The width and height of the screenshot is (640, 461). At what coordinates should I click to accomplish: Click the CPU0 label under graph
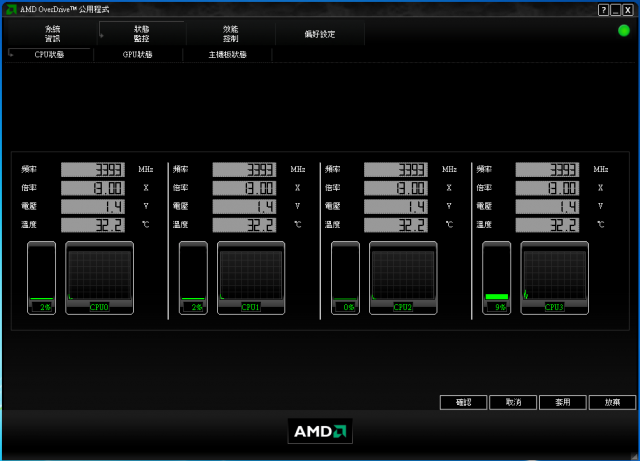tap(99, 307)
